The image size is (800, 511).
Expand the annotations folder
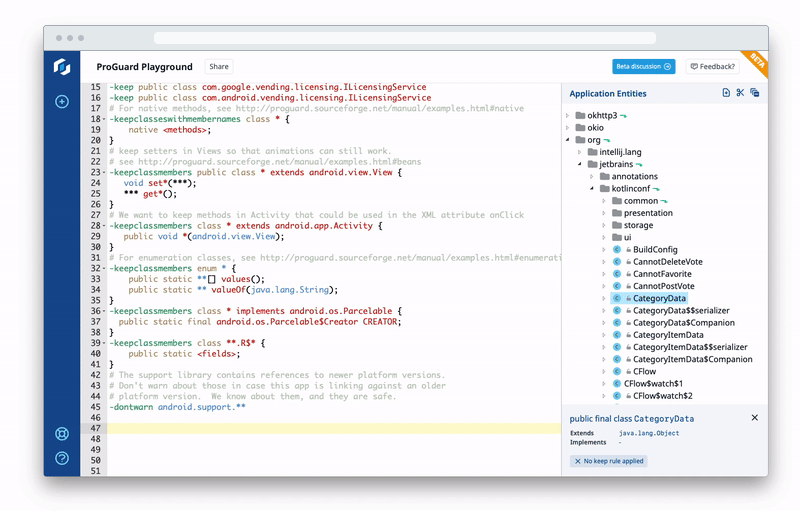[592, 176]
